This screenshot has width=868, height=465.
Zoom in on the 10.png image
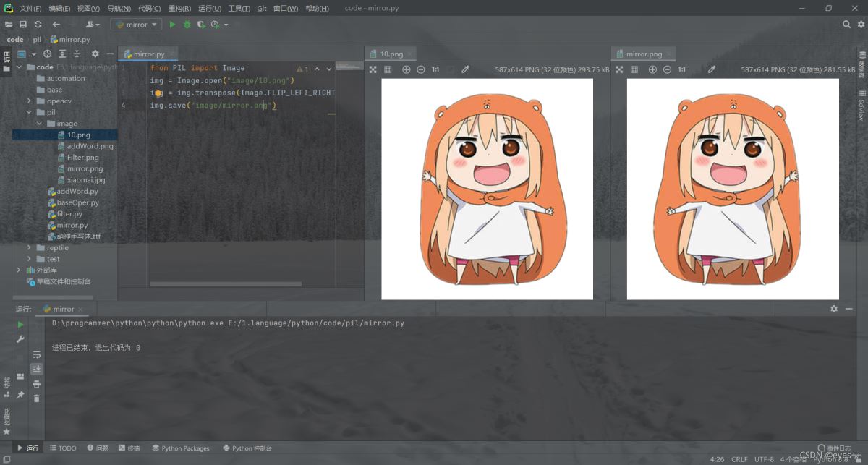406,69
